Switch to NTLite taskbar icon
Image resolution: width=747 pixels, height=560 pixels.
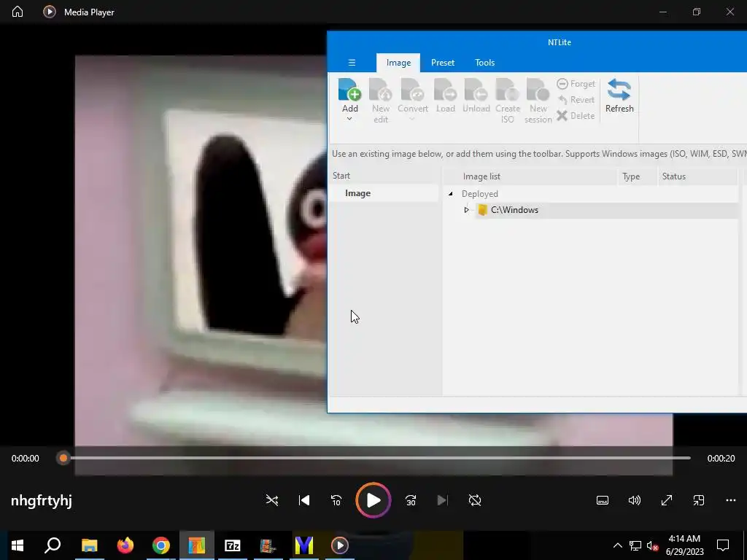click(x=197, y=545)
